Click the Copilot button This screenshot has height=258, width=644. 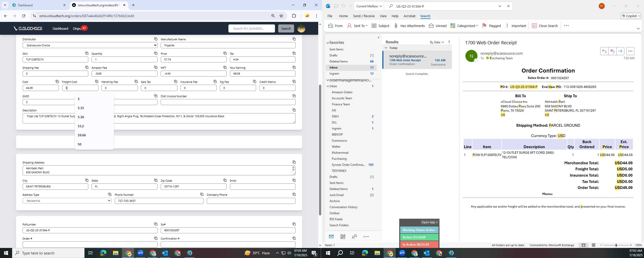(631, 16)
